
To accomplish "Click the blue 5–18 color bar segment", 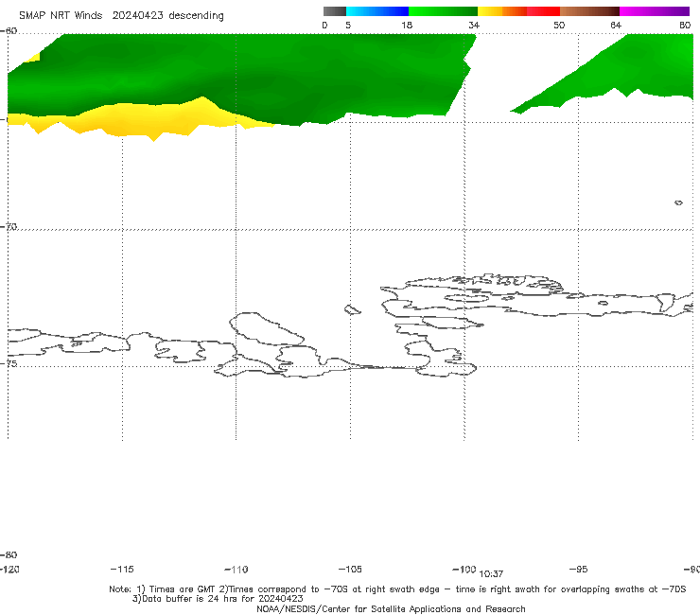I will tap(377, 11).
